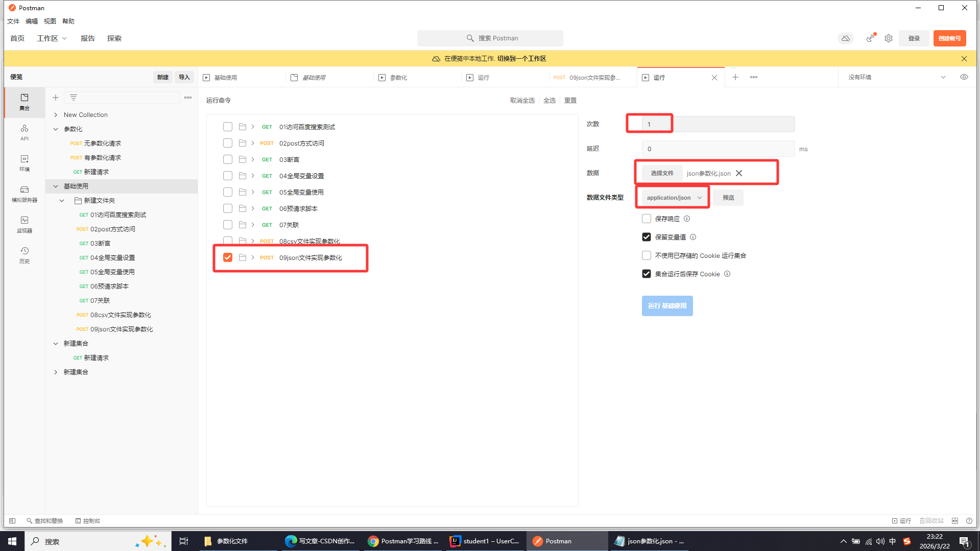980x551 pixels.
Task: Click the 搜索 Postman search box
Action: (x=490, y=38)
